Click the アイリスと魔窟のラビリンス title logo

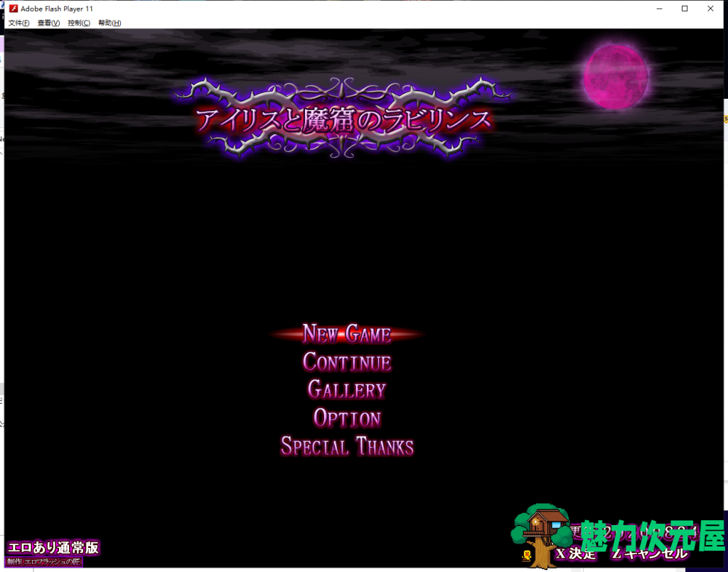coord(343,118)
